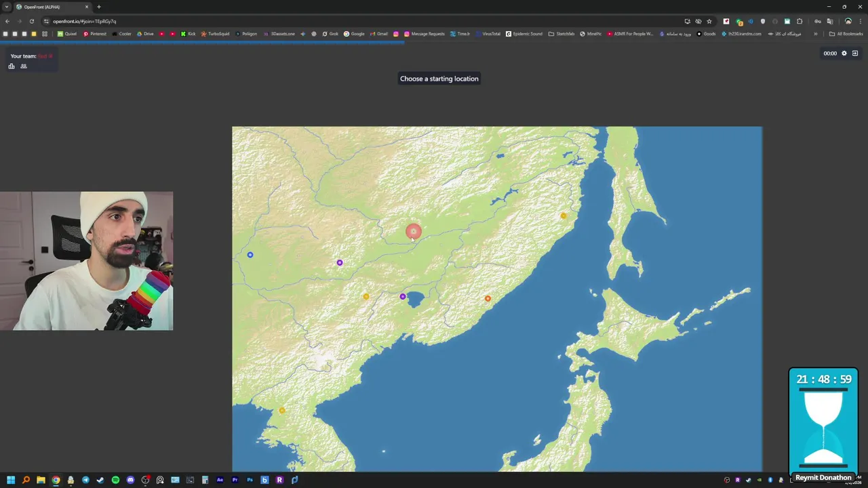Click the Choose a starting location banner

click(x=439, y=79)
